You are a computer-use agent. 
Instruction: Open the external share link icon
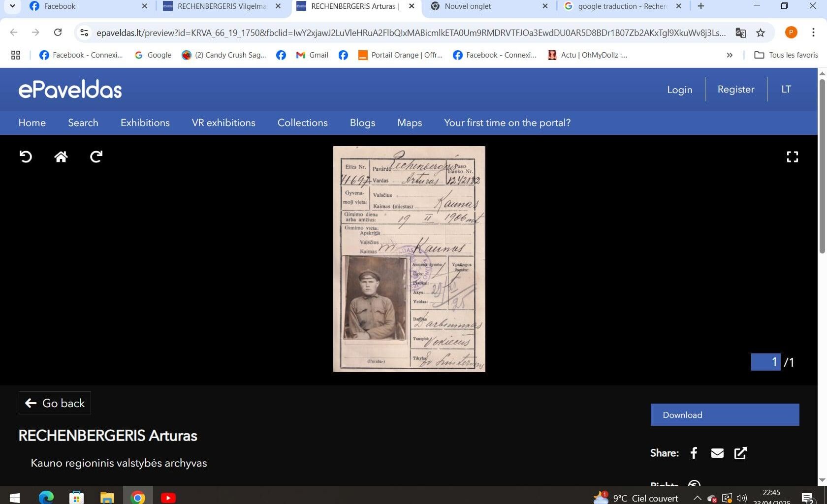740,453
